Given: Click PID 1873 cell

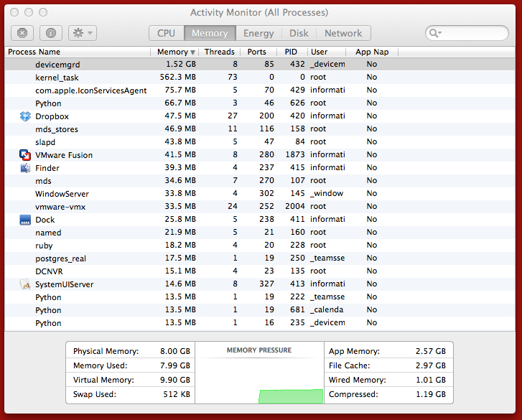Looking at the screenshot, I should 295,154.
